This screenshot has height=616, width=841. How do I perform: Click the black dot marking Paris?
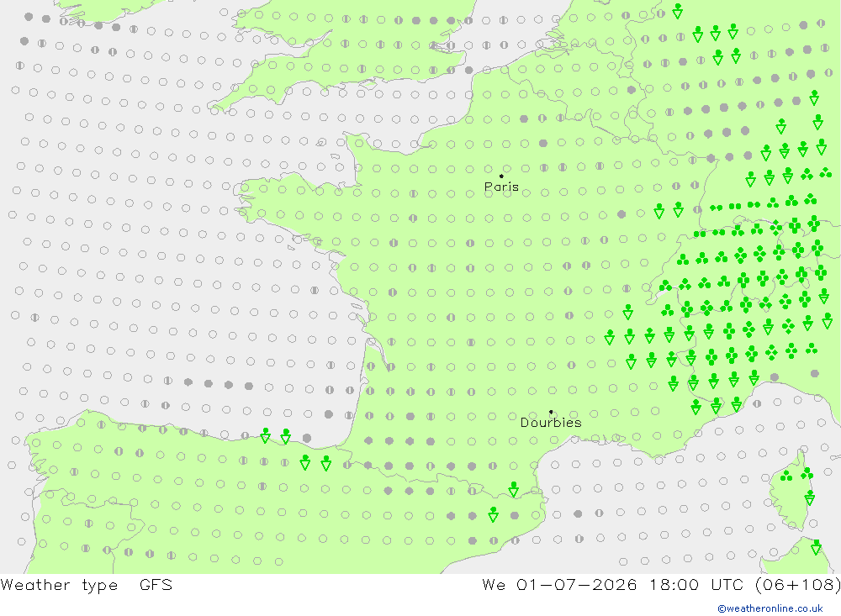point(501,176)
